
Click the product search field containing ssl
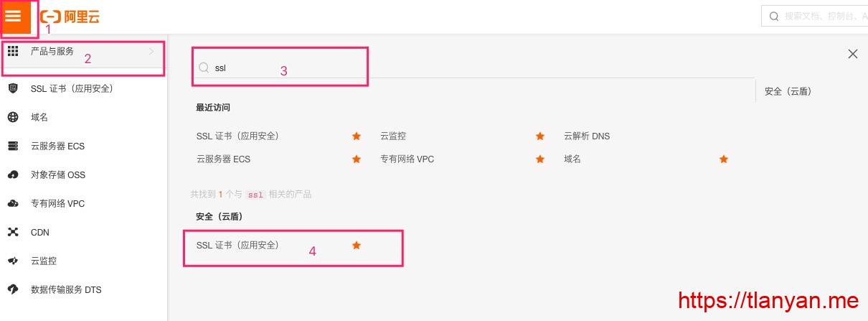click(287, 68)
